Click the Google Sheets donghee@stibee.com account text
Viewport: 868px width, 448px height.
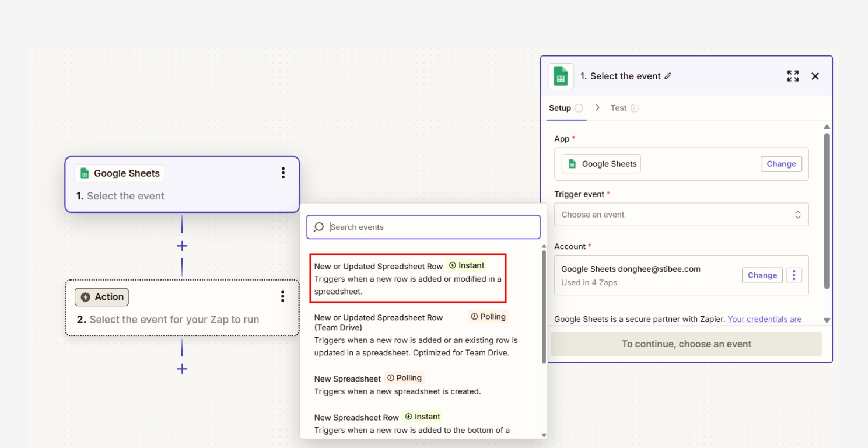pos(631,269)
